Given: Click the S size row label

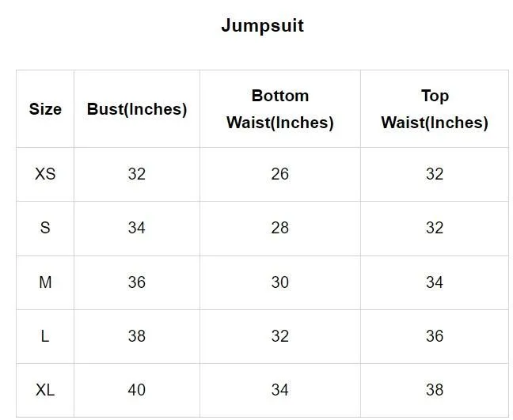Looking at the screenshot, I should point(45,228).
